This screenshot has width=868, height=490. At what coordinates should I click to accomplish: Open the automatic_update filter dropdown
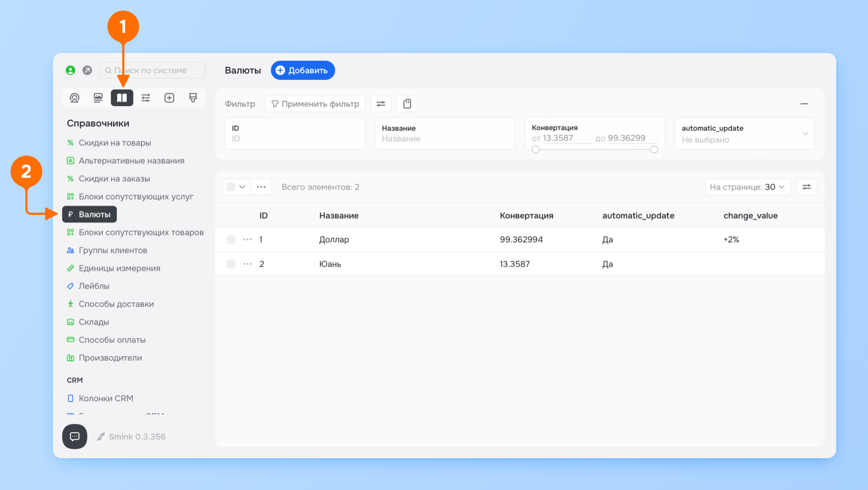[x=744, y=134]
